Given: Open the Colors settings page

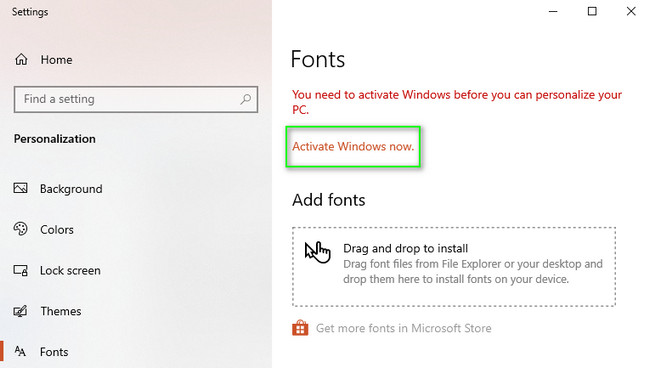Looking at the screenshot, I should pos(57,230).
